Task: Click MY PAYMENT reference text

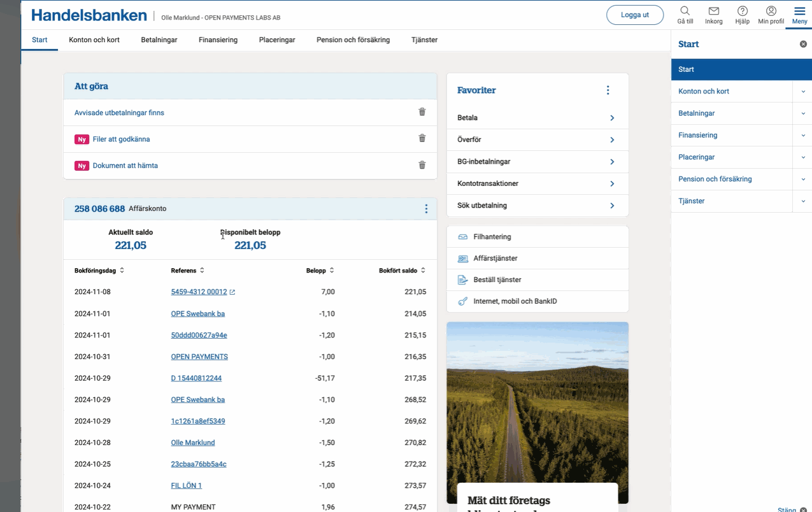Action: pos(194,508)
